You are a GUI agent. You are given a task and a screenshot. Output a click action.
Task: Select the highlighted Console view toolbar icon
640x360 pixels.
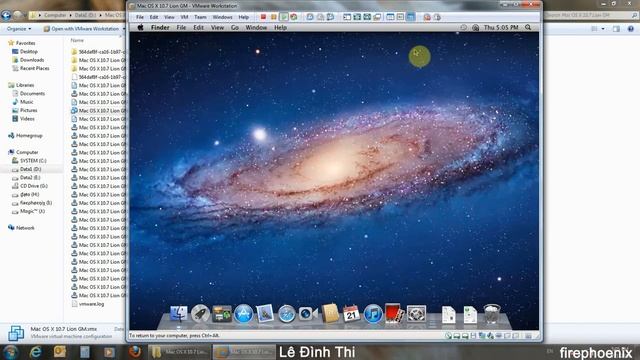pyautogui.click(x=411, y=17)
